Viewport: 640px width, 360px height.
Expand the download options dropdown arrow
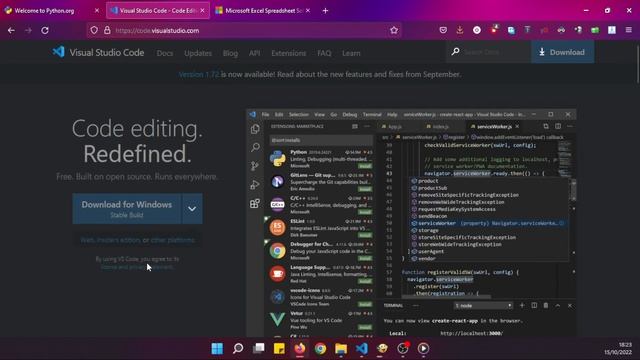click(192, 209)
